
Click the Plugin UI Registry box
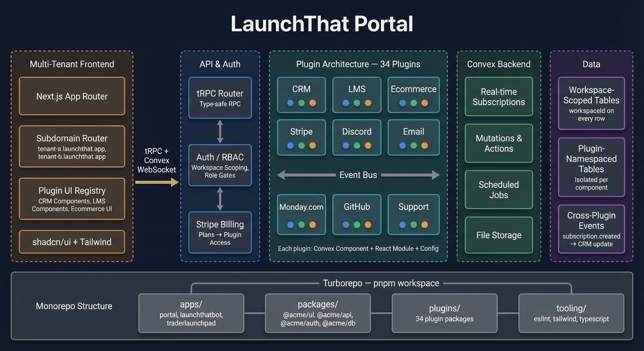(72, 199)
